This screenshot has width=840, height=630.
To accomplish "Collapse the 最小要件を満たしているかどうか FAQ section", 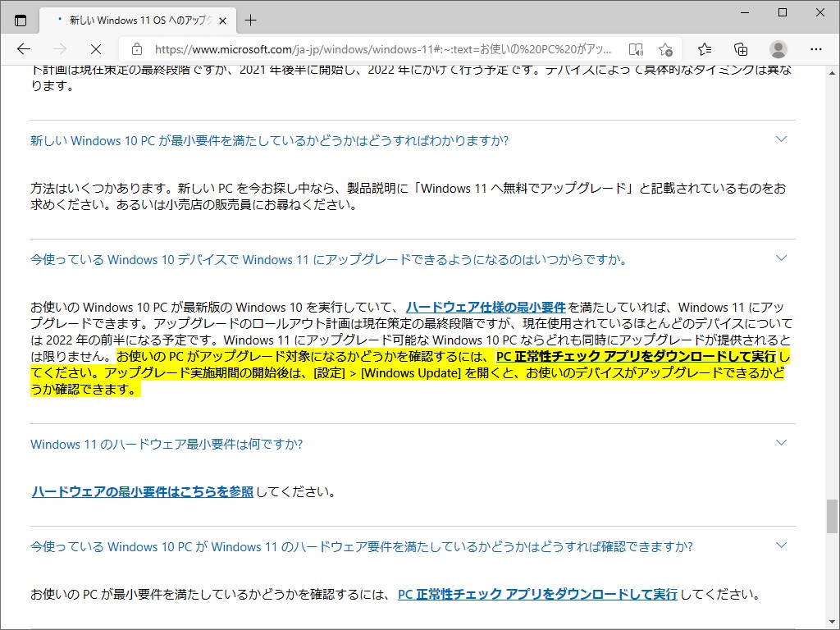I will coord(781,139).
